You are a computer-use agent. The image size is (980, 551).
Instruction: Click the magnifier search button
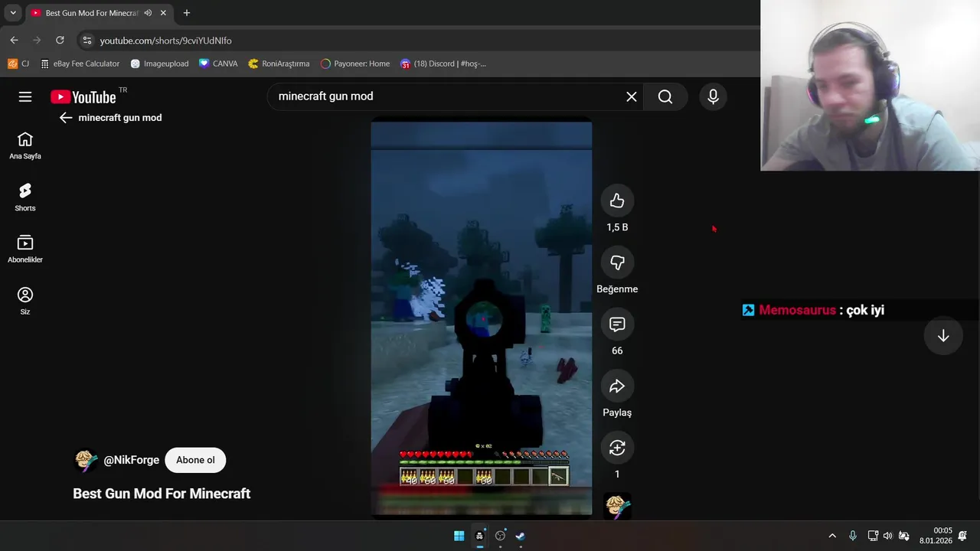(665, 96)
